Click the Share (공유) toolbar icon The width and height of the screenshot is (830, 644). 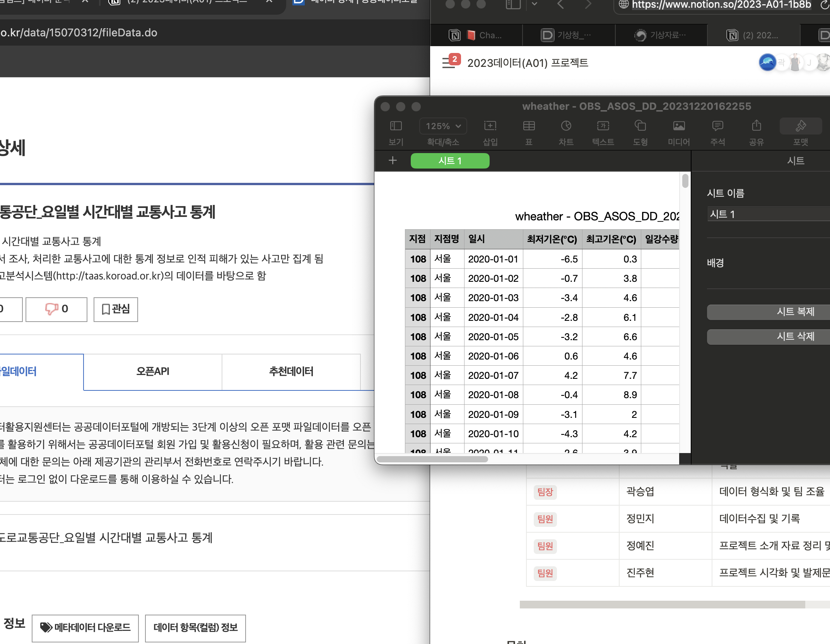pos(757,125)
